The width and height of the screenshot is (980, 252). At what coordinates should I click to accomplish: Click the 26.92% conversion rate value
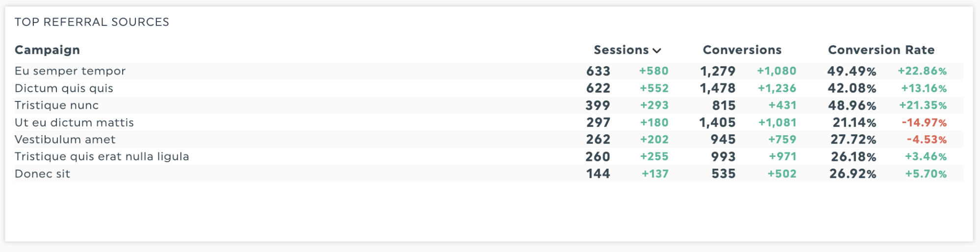[853, 174]
